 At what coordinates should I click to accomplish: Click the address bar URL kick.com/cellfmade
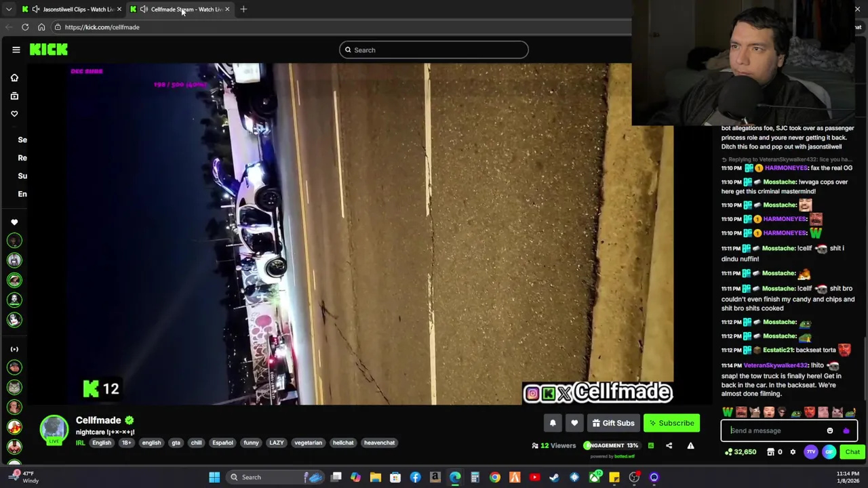(102, 27)
